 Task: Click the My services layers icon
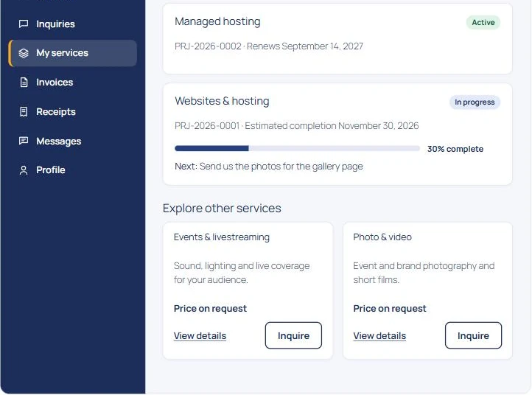pos(24,53)
